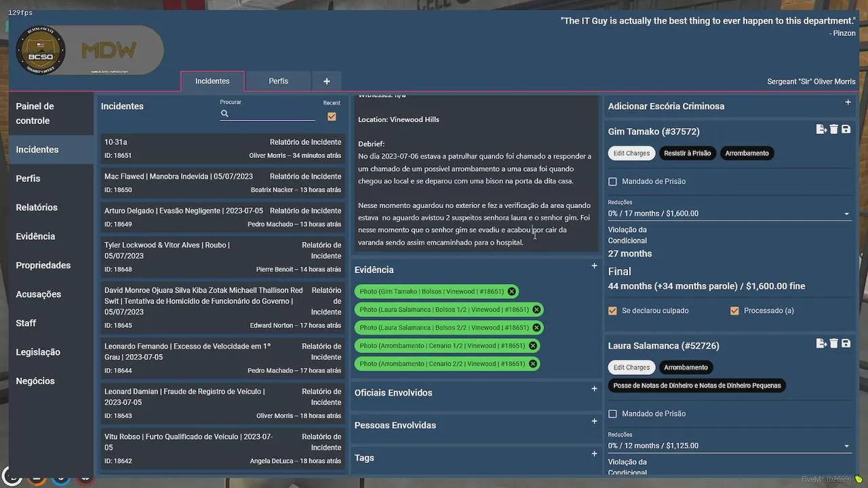Remove the Arrombamento Cenario 2/2 evidence tag
The width and height of the screenshot is (868, 488).
pyautogui.click(x=533, y=364)
